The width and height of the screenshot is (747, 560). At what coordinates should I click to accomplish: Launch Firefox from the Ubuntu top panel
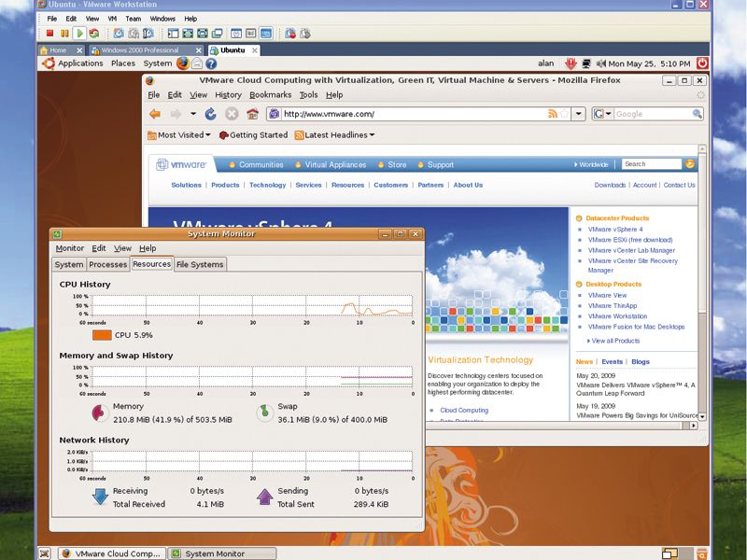point(182,63)
